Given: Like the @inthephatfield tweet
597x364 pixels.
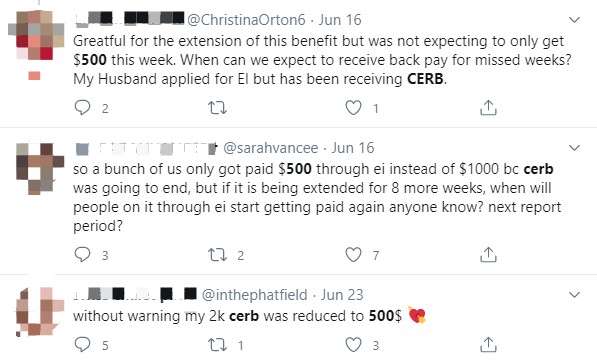Looking at the screenshot, I should (x=353, y=345).
